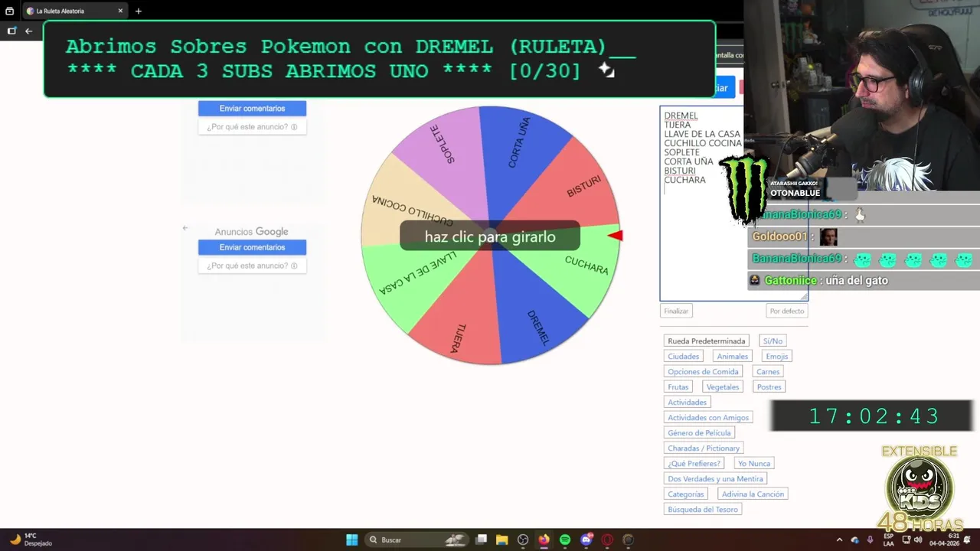This screenshot has height=551, width=980.
Task: Select the Emojis preset
Action: point(776,357)
